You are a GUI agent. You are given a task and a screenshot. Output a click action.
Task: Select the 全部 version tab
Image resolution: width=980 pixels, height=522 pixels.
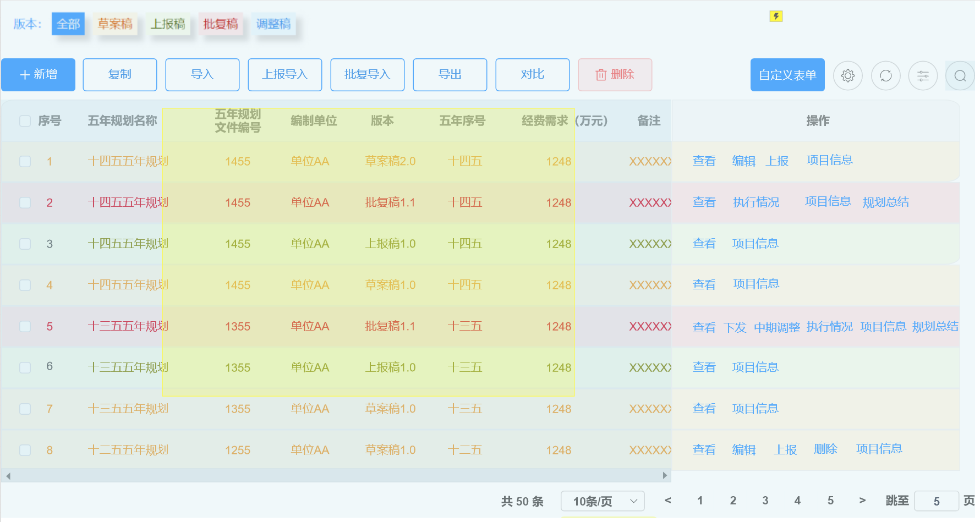pos(68,24)
